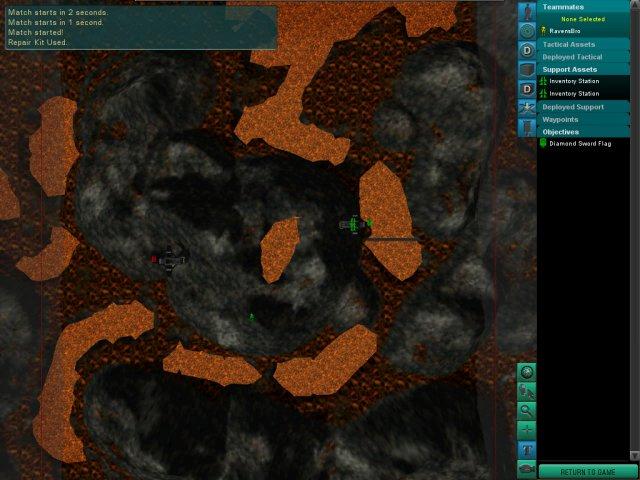Click green icon of second Inventory Station

click(x=543, y=93)
